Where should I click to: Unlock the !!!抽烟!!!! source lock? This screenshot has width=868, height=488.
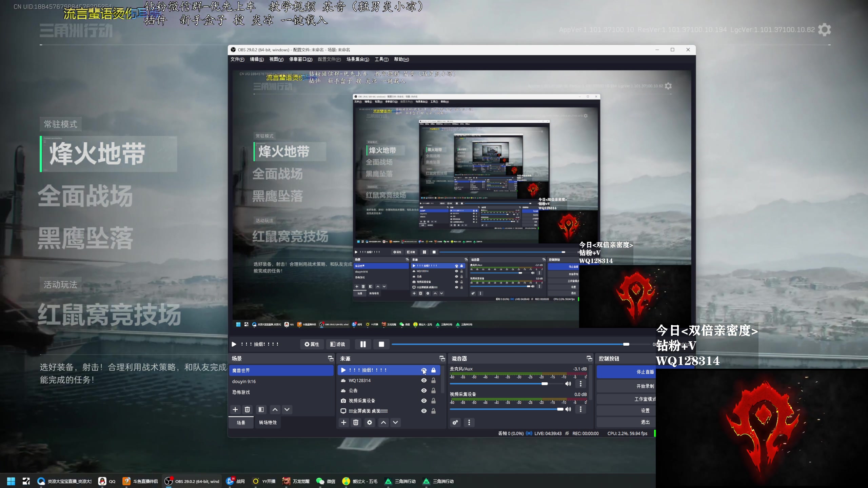(x=433, y=370)
